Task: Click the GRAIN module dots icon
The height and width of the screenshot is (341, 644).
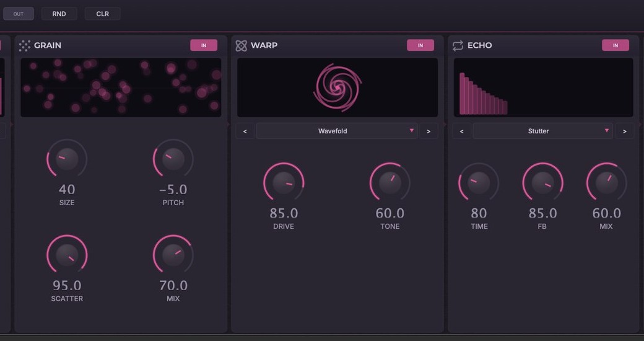Action: [25, 46]
